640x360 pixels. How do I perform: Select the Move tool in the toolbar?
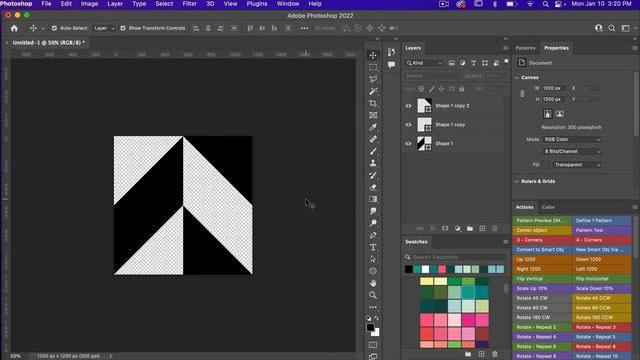coord(373,55)
